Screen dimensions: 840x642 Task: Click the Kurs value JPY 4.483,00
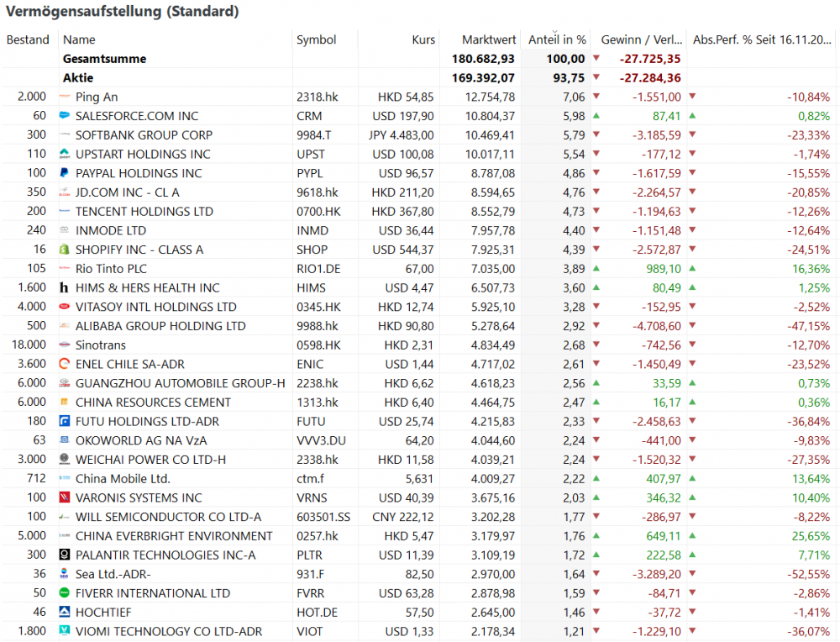click(402, 135)
